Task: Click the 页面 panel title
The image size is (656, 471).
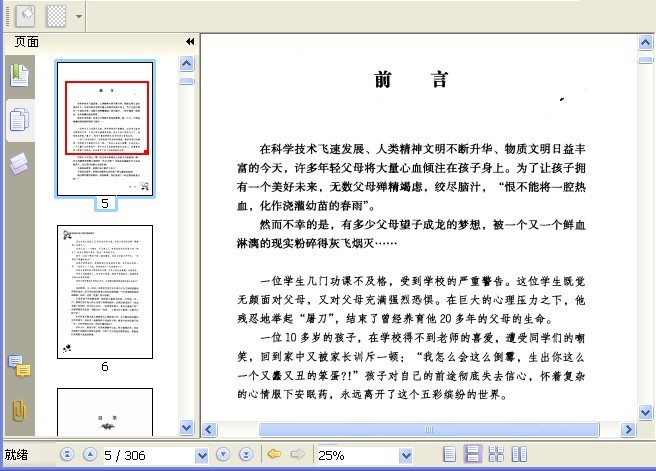Action: click(x=26, y=42)
